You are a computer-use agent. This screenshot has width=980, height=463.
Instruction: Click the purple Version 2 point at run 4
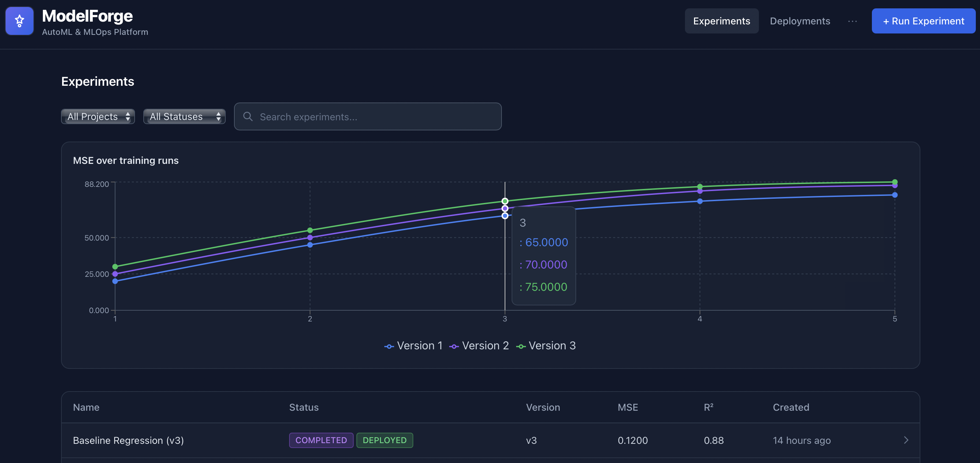point(700,191)
